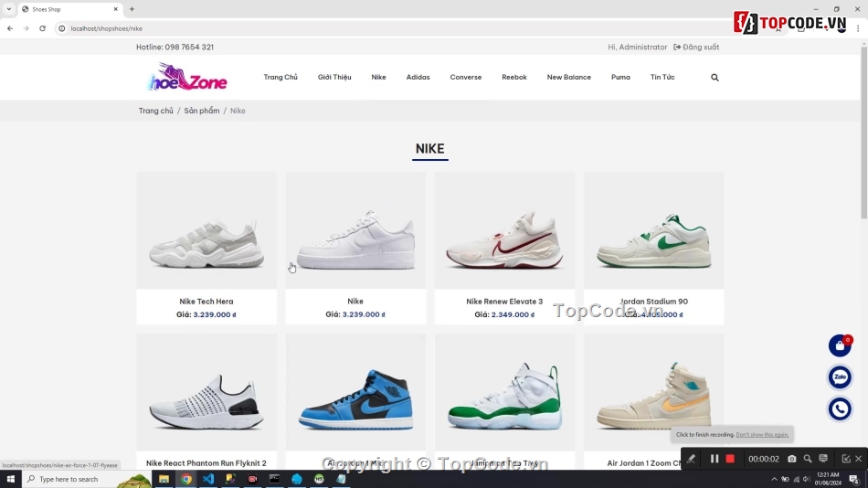Click the Đăng xuất logout link
Viewport: 868px width, 488px height.
(696, 47)
